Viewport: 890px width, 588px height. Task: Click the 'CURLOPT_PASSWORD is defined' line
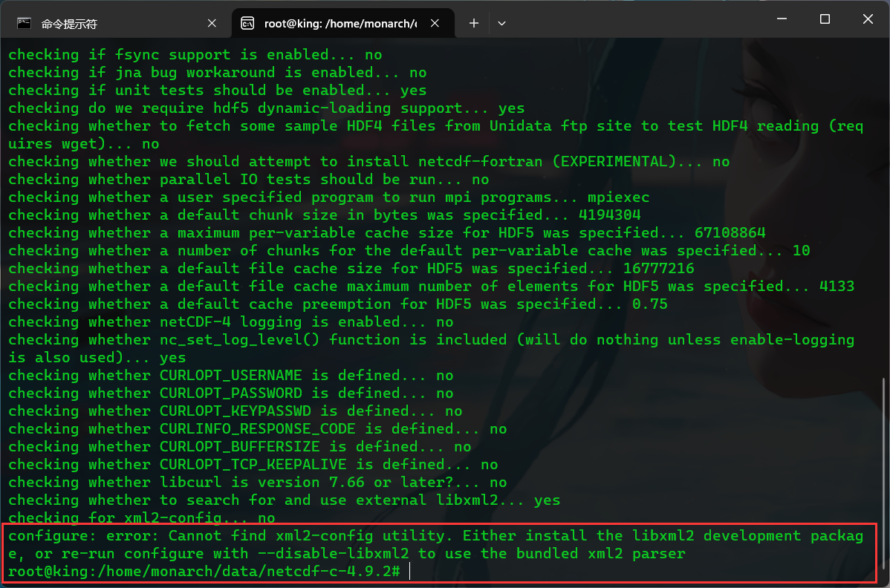point(231,393)
